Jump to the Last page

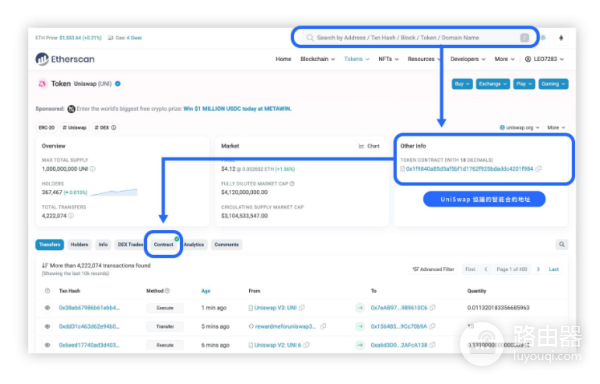[554, 269]
